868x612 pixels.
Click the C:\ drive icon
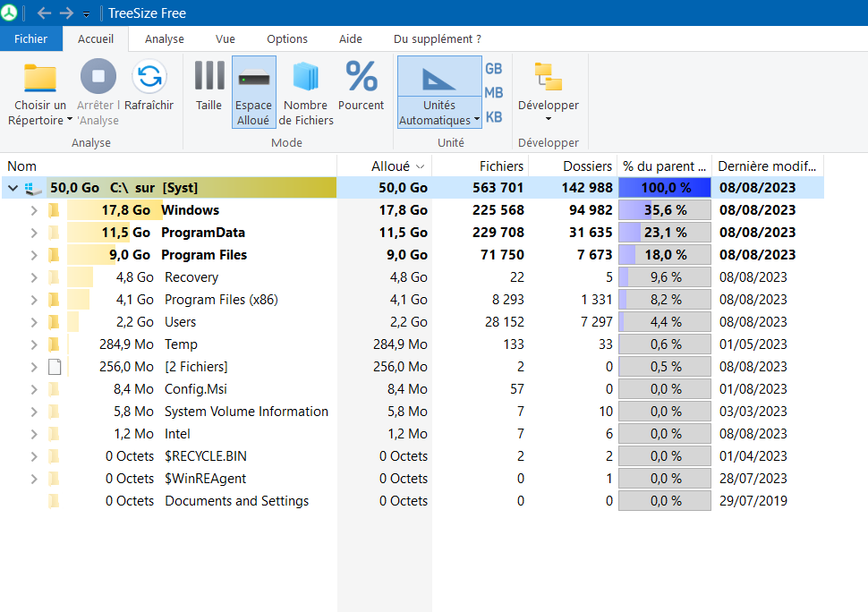point(32,189)
